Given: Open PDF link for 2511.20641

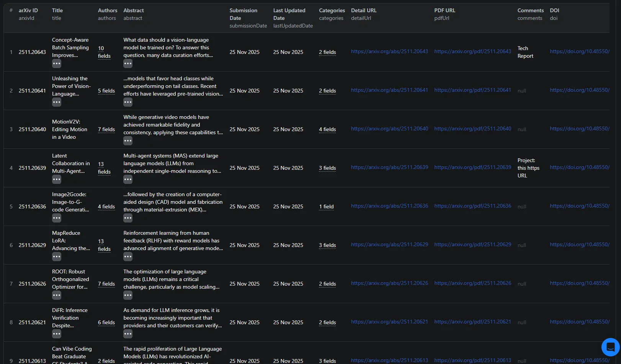Looking at the screenshot, I should 472,90.
